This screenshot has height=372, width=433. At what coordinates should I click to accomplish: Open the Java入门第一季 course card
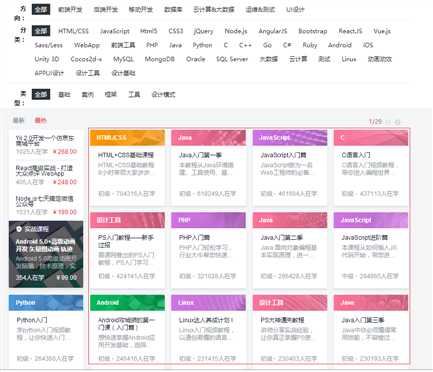click(209, 167)
